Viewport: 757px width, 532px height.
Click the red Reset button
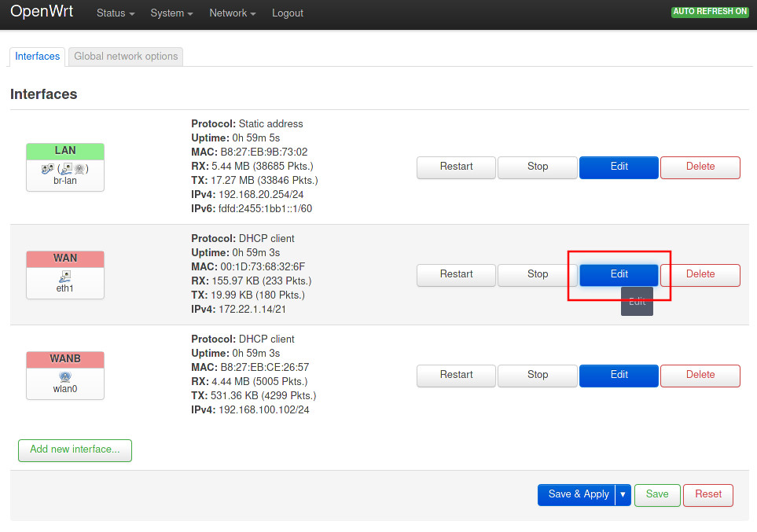(708, 495)
